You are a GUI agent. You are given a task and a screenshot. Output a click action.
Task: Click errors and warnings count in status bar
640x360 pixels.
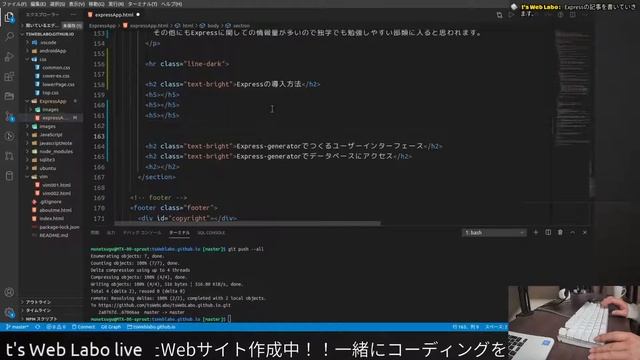pyautogui.click(x=56, y=327)
